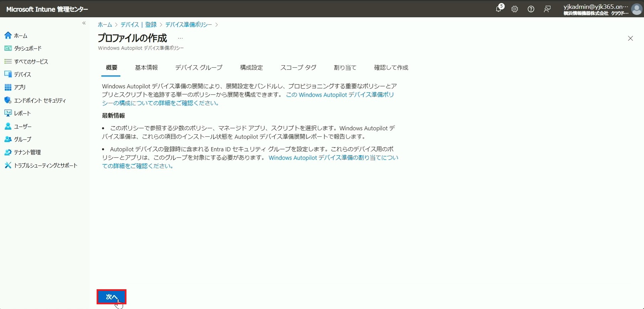
Task: Open テナント管理 label in the sidebar
Action: (x=28, y=152)
